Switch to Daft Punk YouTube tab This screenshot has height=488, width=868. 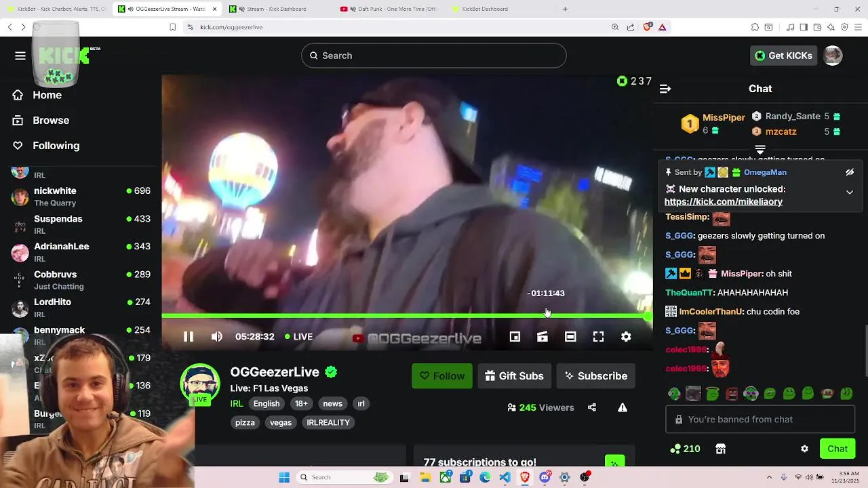click(x=390, y=9)
